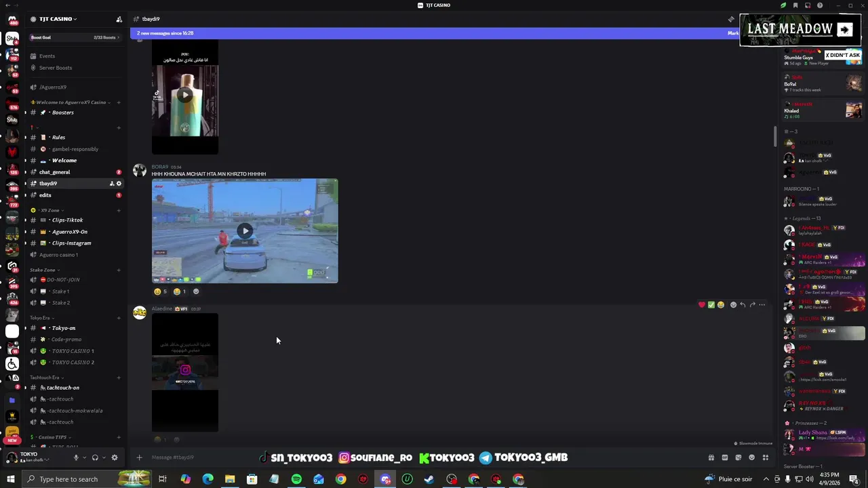Open the Tokyo-on channel
This screenshot has width=868, height=488.
76,328
